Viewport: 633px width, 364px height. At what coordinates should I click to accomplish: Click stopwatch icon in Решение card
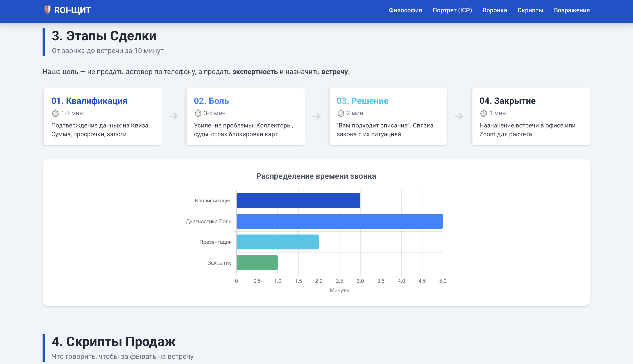click(341, 113)
